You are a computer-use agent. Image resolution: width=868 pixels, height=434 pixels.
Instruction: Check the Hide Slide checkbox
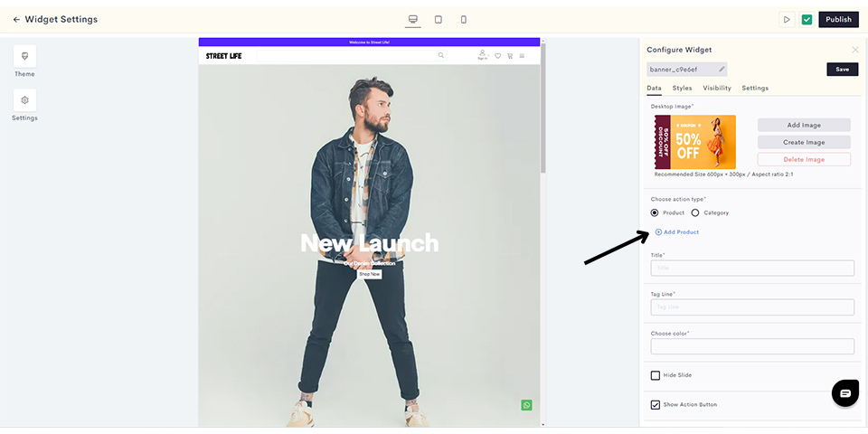[656, 375]
